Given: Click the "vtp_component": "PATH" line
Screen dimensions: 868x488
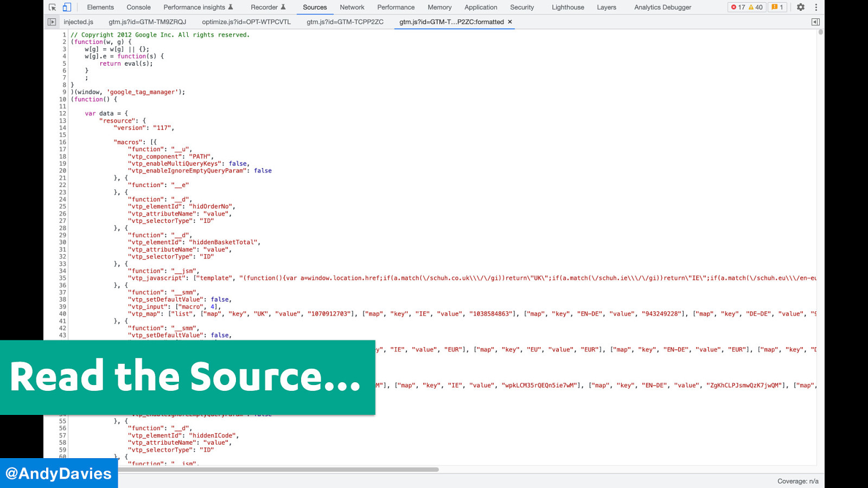Looking at the screenshot, I should click(171, 157).
